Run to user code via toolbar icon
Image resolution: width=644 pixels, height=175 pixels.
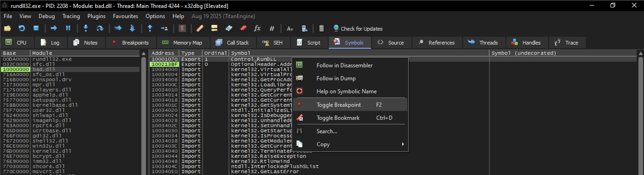[164, 29]
